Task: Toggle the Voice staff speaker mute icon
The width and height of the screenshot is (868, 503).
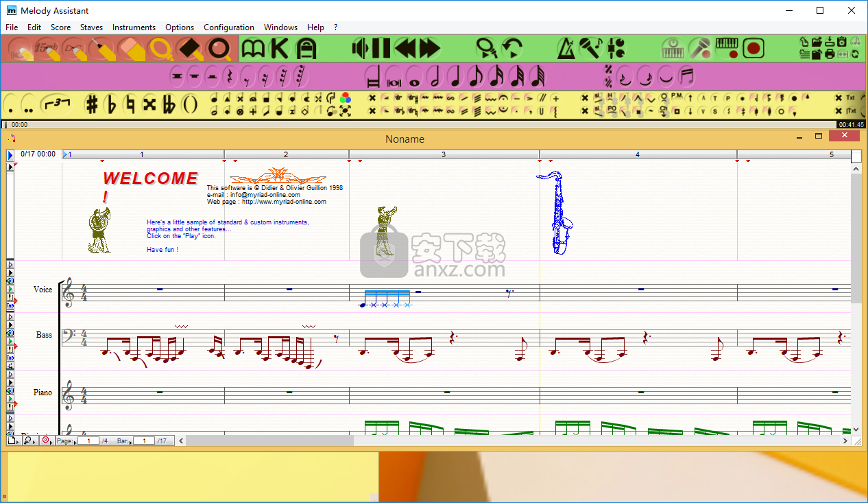Action: [10, 281]
